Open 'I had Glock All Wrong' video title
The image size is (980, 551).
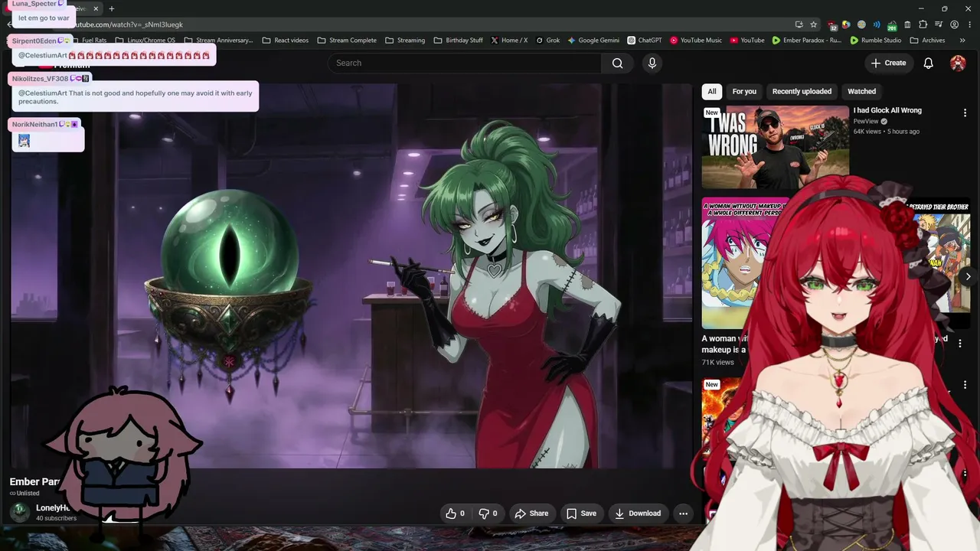click(x=887, y=110)
